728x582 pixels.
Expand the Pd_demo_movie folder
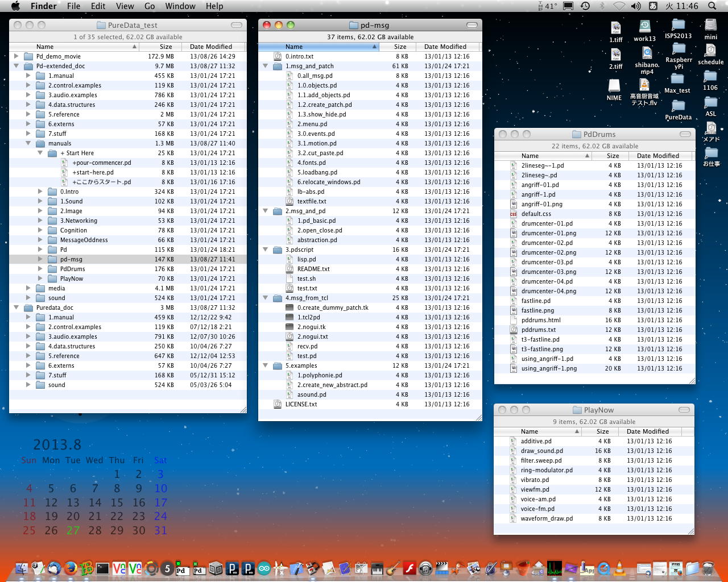(x=16, y=56)
